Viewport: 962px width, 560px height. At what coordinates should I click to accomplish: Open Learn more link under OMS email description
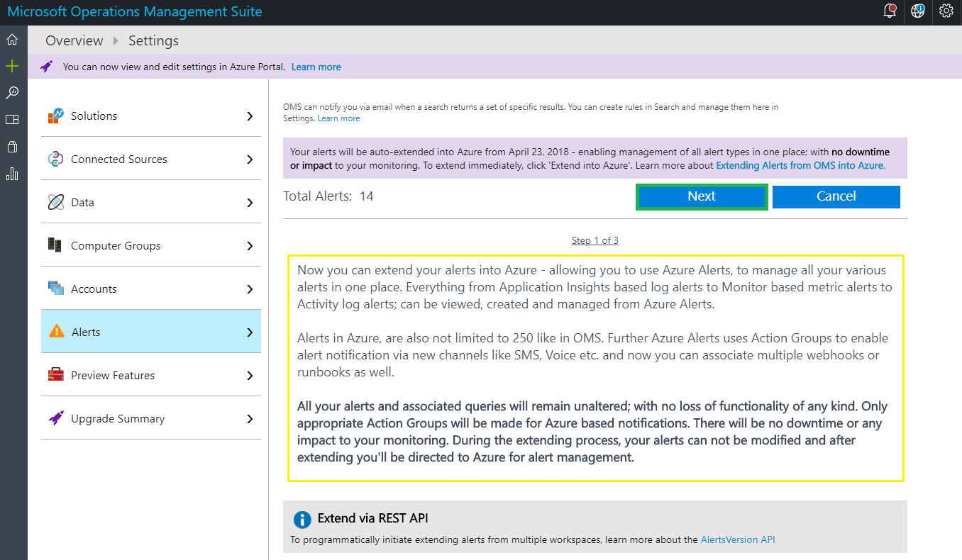(x=338, y=118)
